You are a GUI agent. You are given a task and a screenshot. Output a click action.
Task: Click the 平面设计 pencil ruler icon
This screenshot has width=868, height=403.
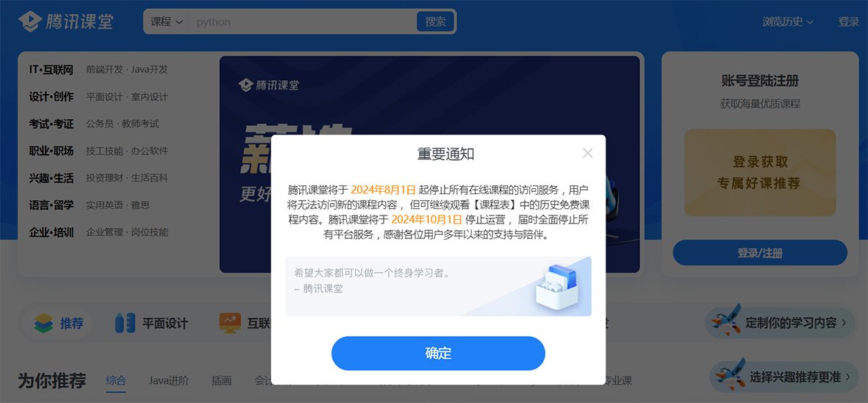click(x=125, y=323)
